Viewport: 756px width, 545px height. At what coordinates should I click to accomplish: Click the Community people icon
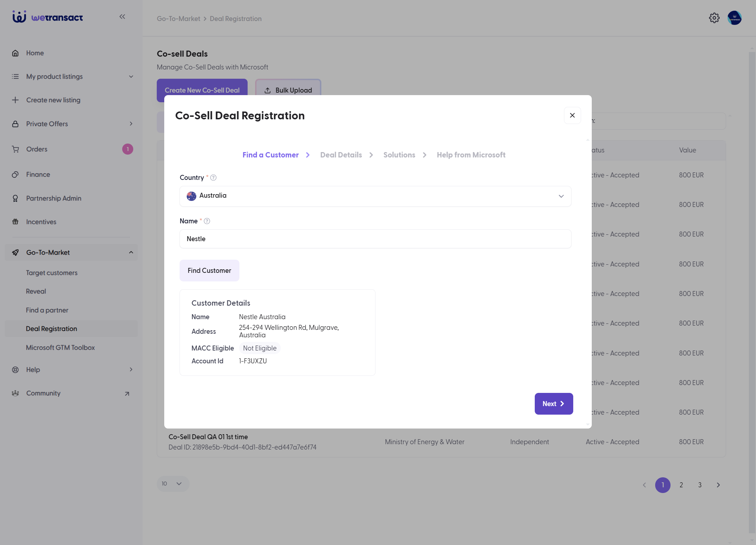[x=15, y=393]
